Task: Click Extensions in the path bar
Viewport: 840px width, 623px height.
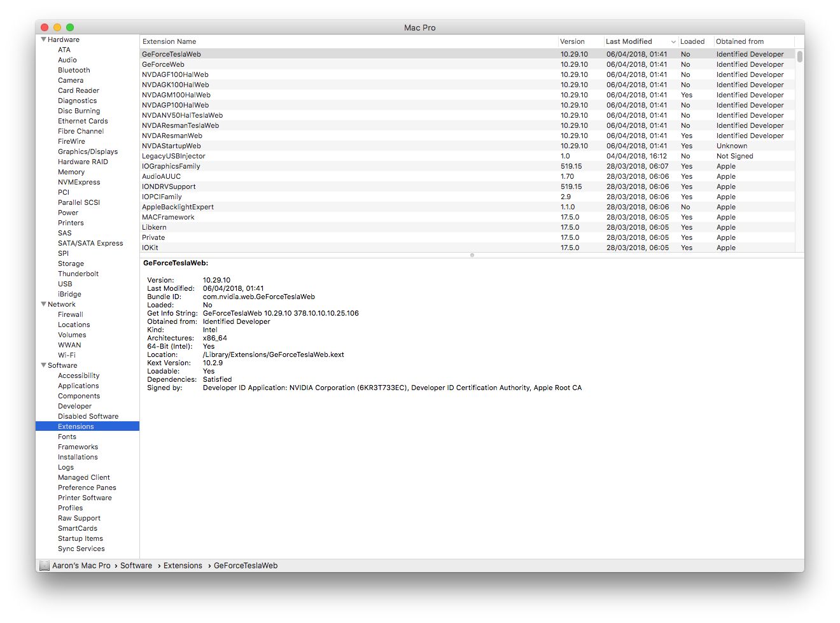Action: pyautogui.click(x=183, y=566)
